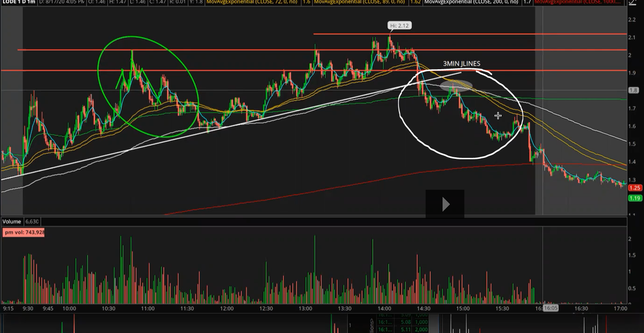Viewport: 644px width, 333px height.
Task: Click the 10:00 time axis label
Action: 69,308
